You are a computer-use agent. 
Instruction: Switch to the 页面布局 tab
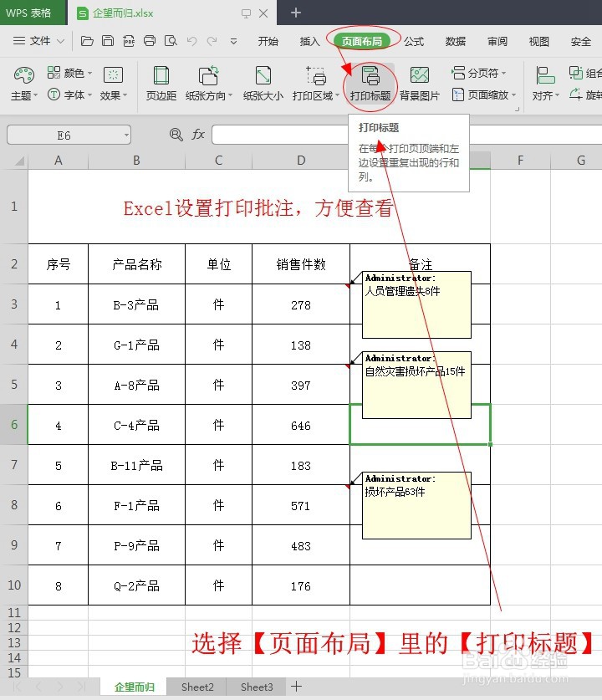click(x=362, y=41)
